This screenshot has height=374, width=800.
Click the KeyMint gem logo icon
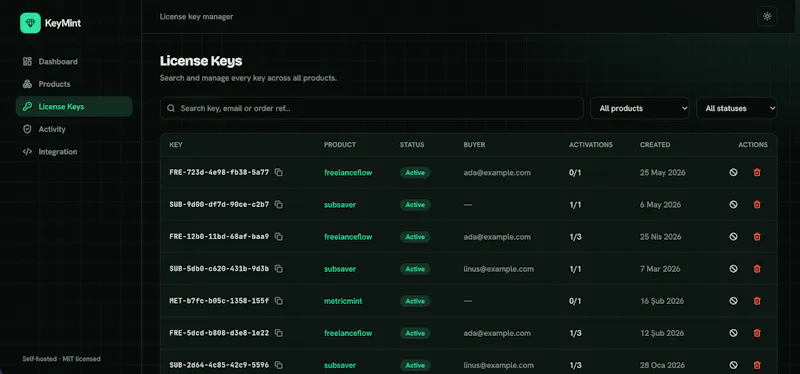click(30, 23)
